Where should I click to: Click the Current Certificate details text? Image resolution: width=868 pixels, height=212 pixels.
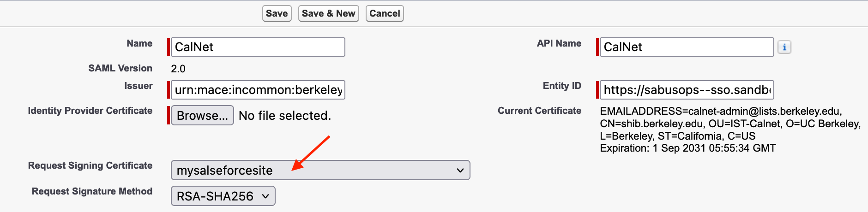(729, 130)
